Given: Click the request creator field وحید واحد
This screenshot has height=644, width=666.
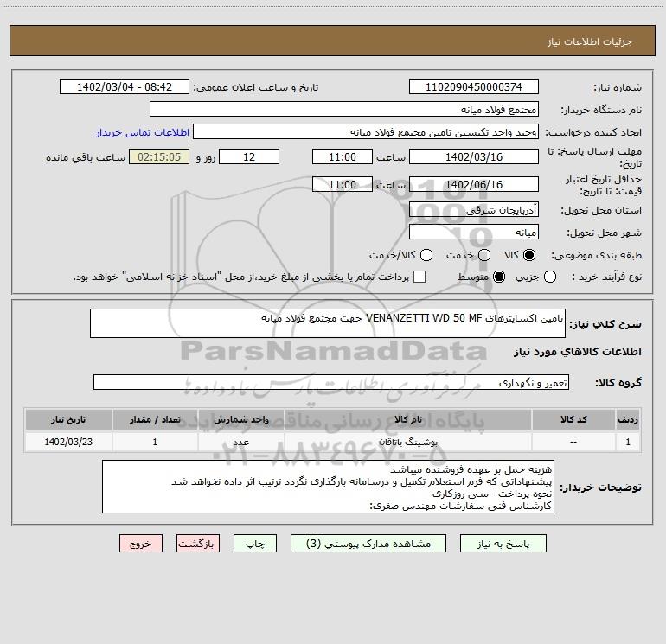Looking at the screenshot, I should pyautogui.click(x=366, y=131).
